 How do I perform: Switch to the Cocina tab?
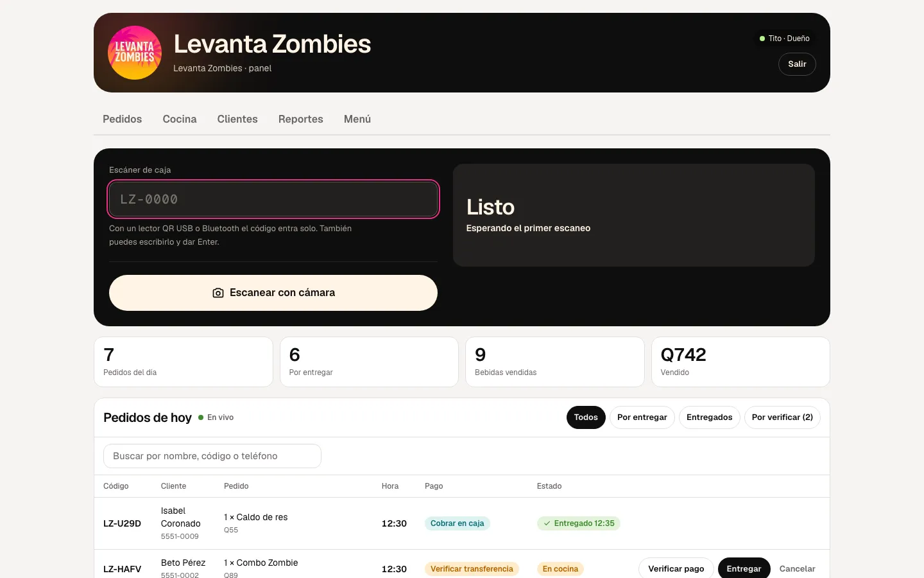click(180, 119)
